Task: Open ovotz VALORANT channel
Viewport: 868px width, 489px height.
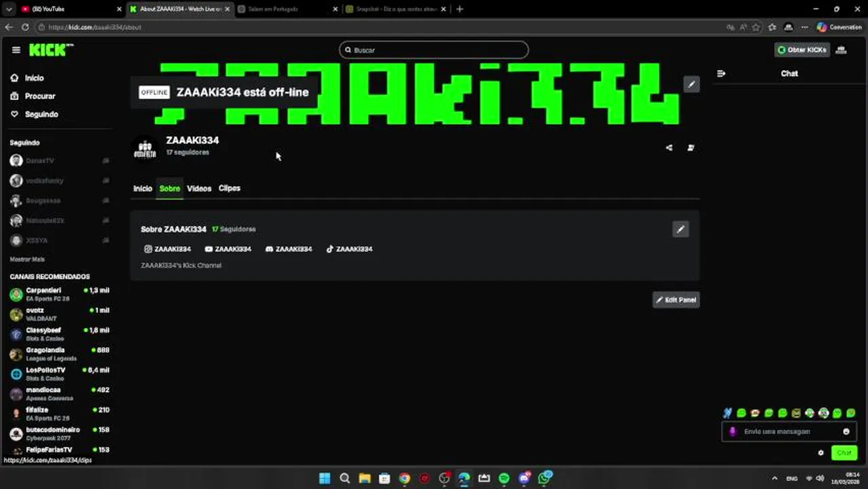Action: pyautogui.click(x=60, y=314)
